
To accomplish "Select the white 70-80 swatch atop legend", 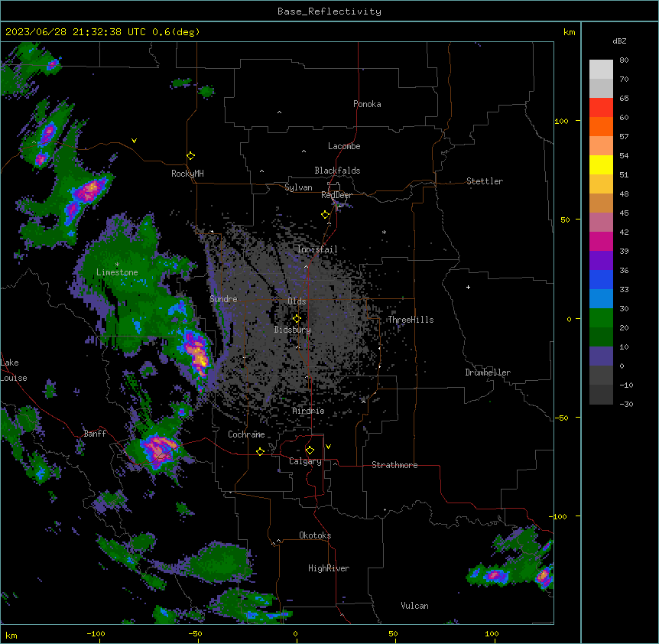I will pos(601,70).
